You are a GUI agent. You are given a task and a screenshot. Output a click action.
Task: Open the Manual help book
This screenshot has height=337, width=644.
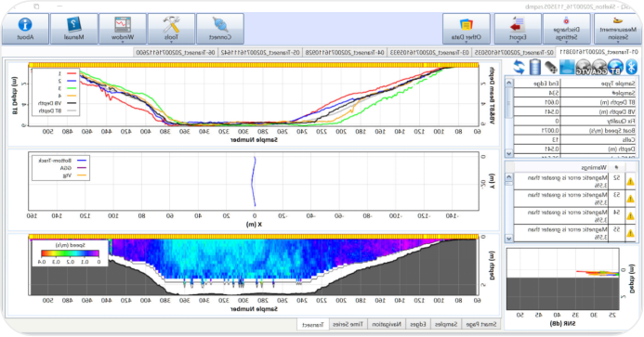tap(74, 29)
